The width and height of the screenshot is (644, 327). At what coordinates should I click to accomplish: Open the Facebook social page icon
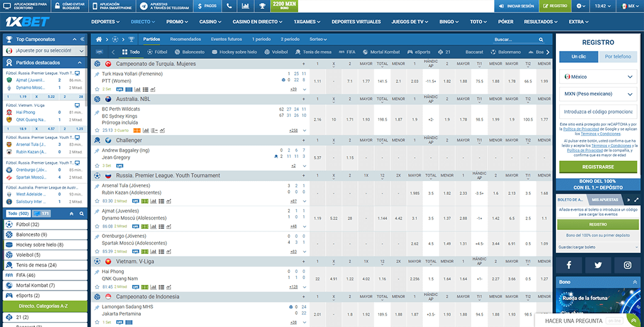pyautogui.click(x=570, y=265)
